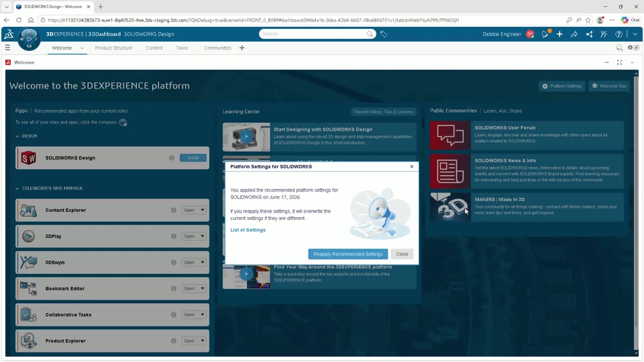Open the 3DEXPERIENCE compass
The image size is (644, 362).
pos(29,40)
